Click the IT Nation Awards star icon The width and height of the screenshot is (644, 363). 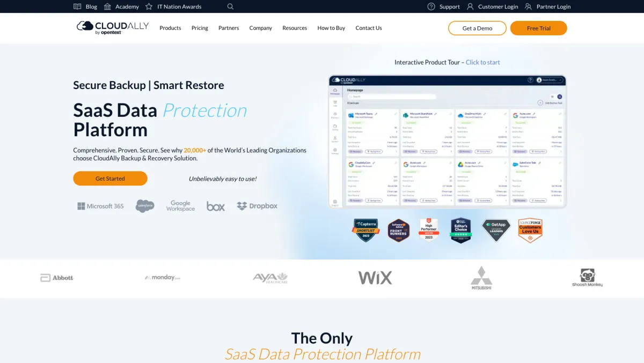(x=149, y=6)
